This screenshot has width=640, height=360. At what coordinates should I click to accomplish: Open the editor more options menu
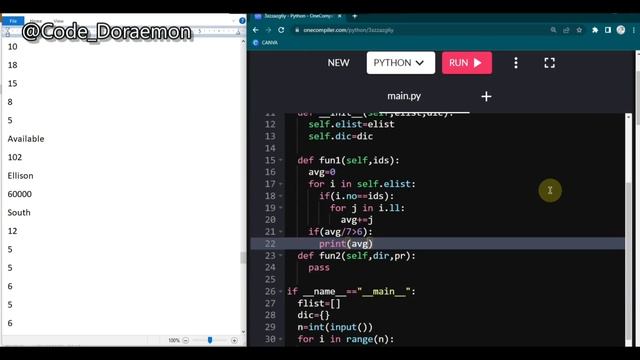tap(516, 63)
